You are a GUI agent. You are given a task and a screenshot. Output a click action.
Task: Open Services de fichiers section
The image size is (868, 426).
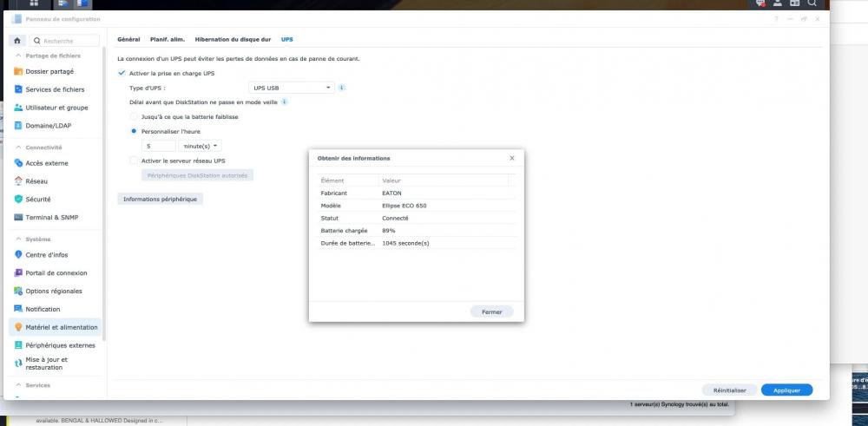pos(55,89)
